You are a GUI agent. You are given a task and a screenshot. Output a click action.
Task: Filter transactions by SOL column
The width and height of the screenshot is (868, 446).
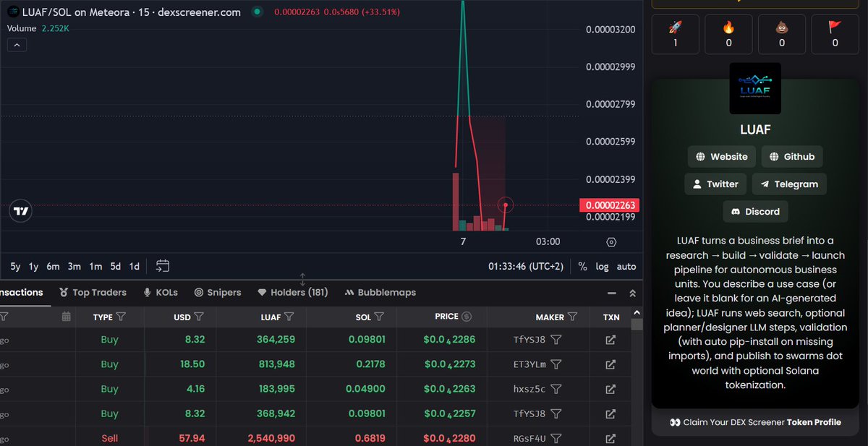[380, 317]
